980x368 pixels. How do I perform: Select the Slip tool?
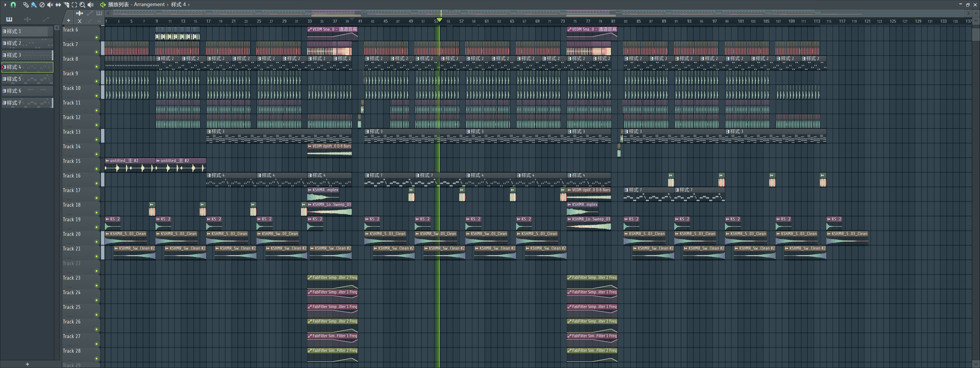click(58, 5)
